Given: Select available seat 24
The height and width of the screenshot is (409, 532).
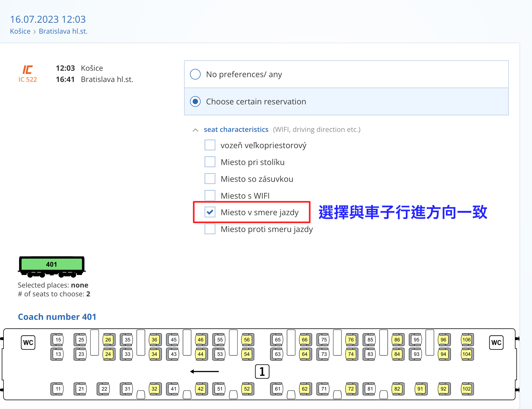Looking at the screenshot, I should coord(109,354).
